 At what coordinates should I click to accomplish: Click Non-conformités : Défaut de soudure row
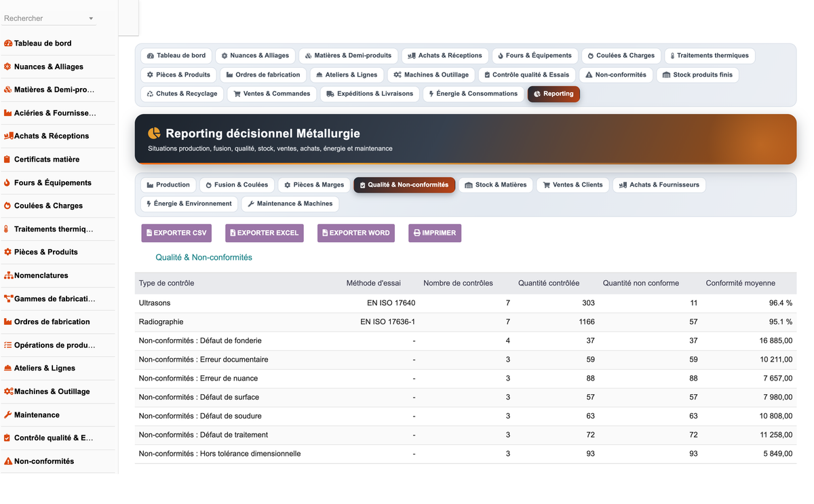(x=465, y=416)
